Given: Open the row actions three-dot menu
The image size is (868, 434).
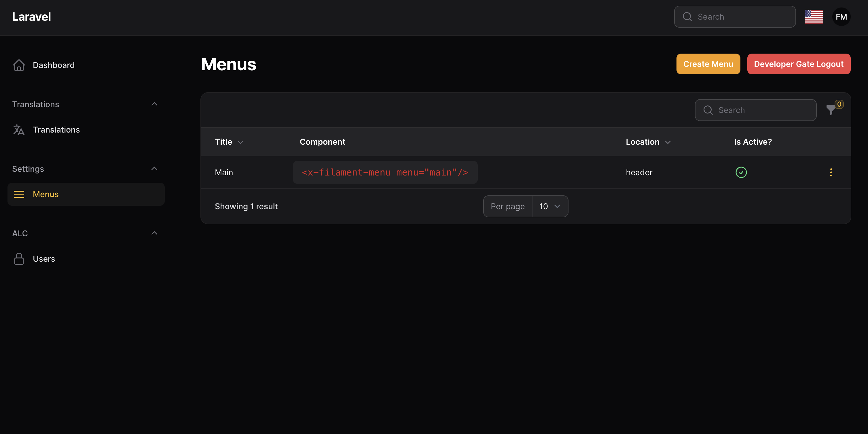Looking at the screenshot, I should tap(831, 172).
